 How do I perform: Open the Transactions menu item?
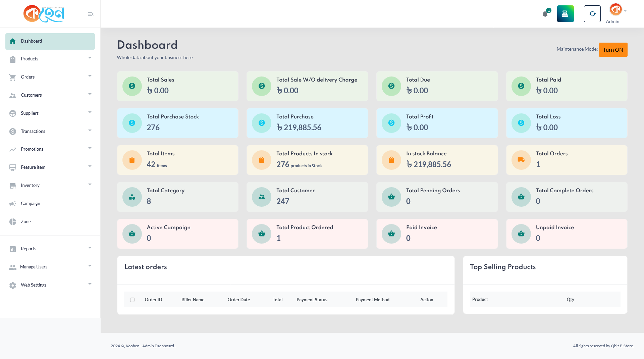[x=33, y=131]
